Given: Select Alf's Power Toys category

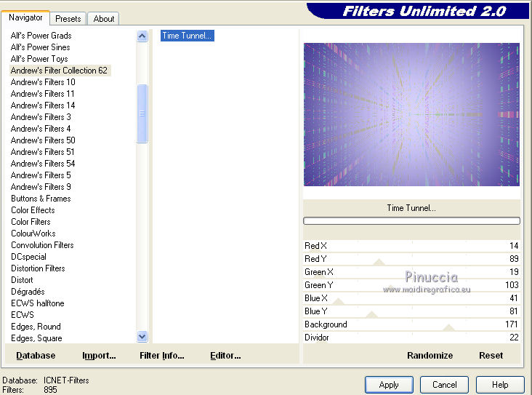Looking at the screenshot, I should coord(39,59).
